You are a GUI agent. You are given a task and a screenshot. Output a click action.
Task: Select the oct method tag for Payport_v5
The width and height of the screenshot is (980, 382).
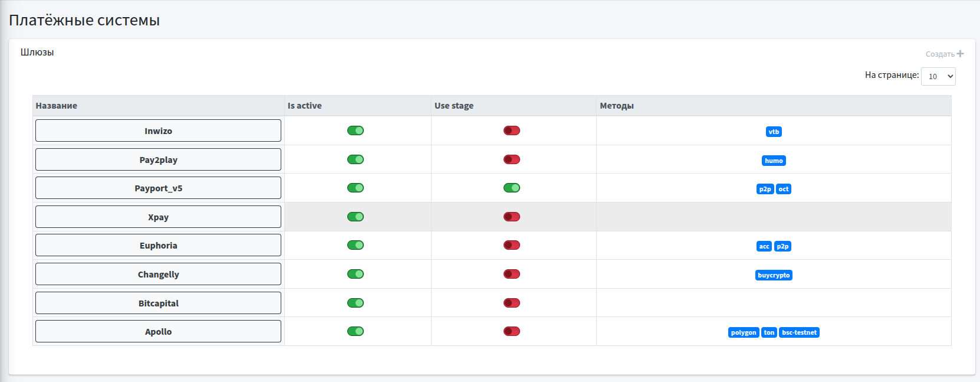coord(783,189)
